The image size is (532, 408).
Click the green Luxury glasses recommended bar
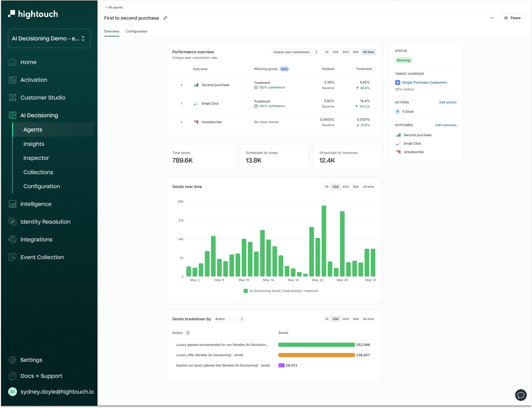click(x=317, y=345)
